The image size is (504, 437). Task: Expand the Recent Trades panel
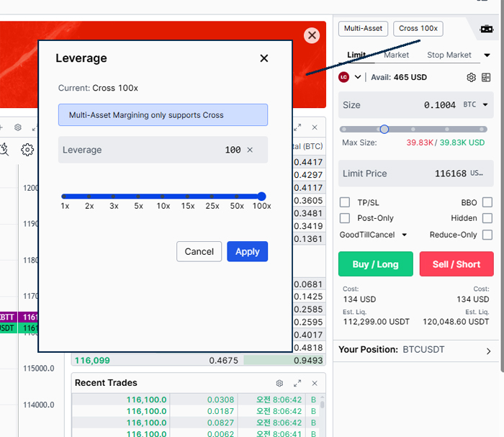pyautogui.click(x=297, y=383)
